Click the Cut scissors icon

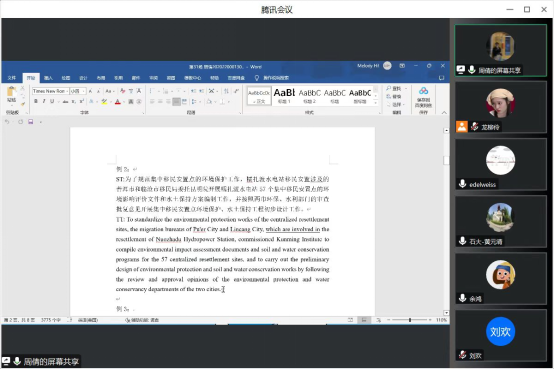point(22,88)
